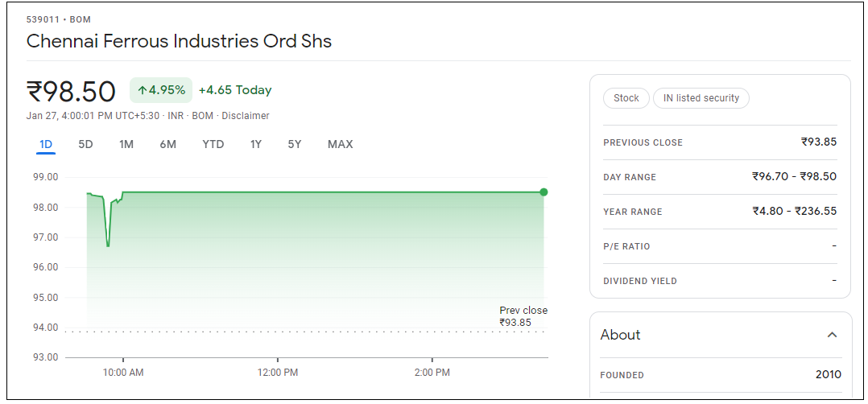Screen dimensions: 868x404
Task: Click the Year Range row
Action: tap(720, 212)
